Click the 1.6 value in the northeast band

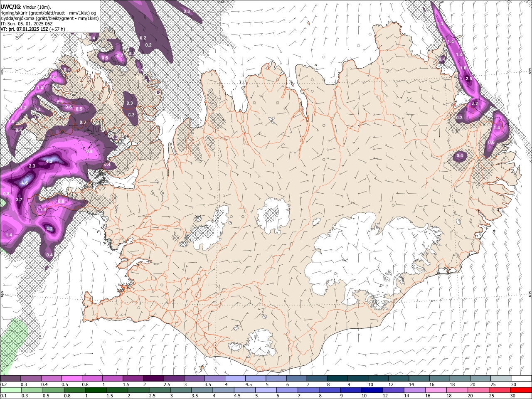(x=464, y=68)
